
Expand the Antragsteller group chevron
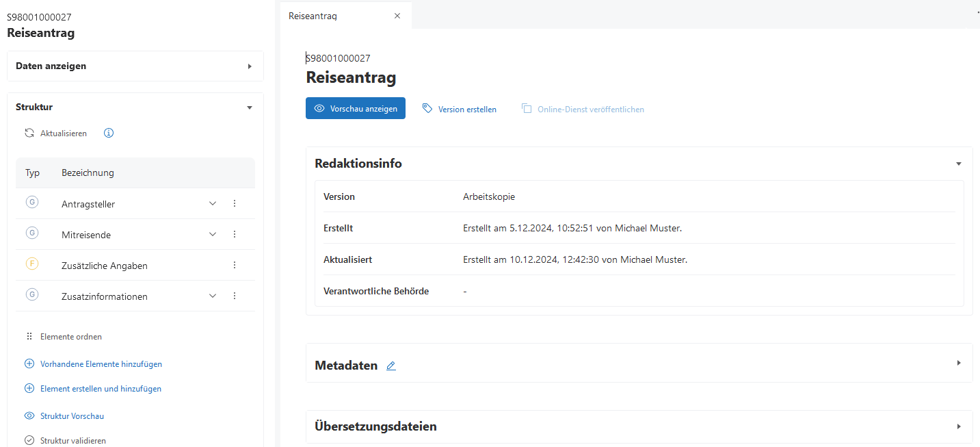click(213, 203)
